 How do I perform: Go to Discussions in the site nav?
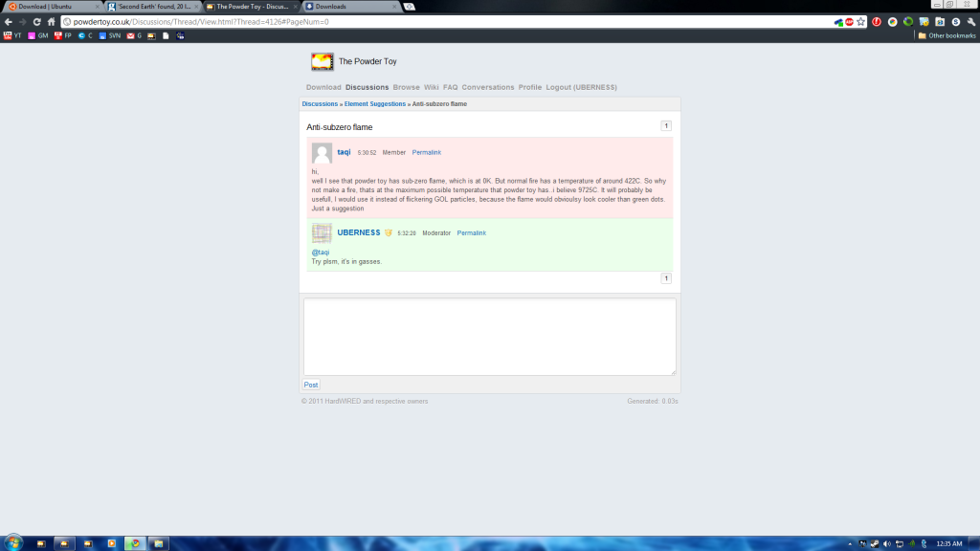(367, 87)
